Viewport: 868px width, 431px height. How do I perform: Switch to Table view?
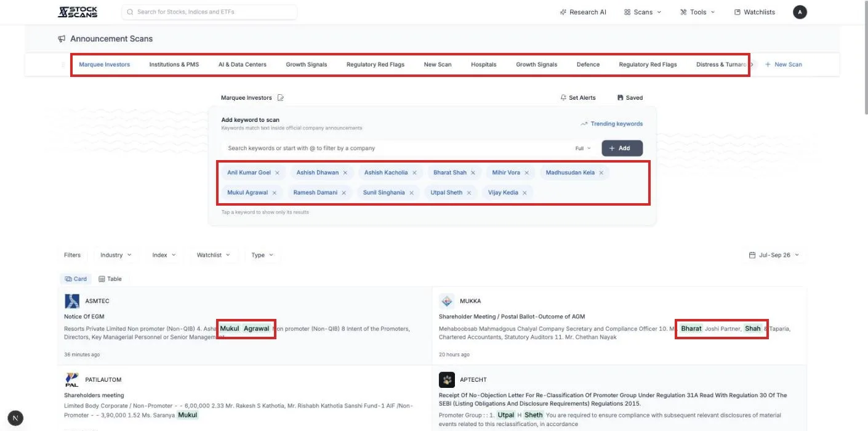point(110,279)
